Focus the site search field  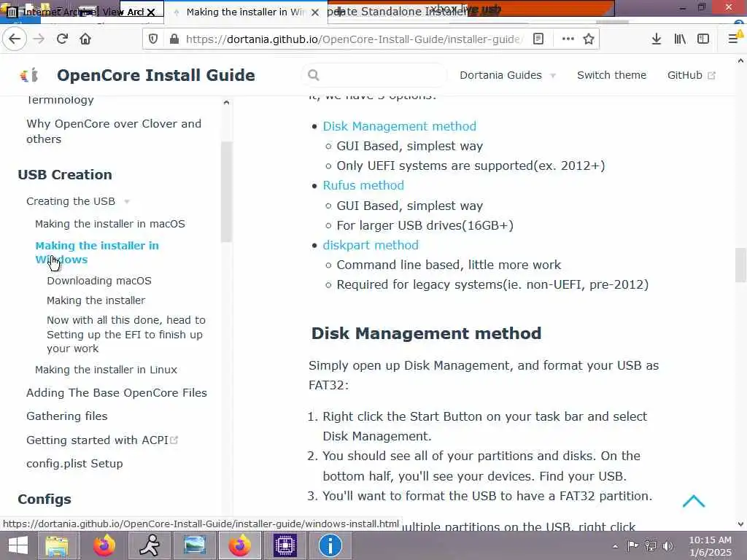point(374,75)
